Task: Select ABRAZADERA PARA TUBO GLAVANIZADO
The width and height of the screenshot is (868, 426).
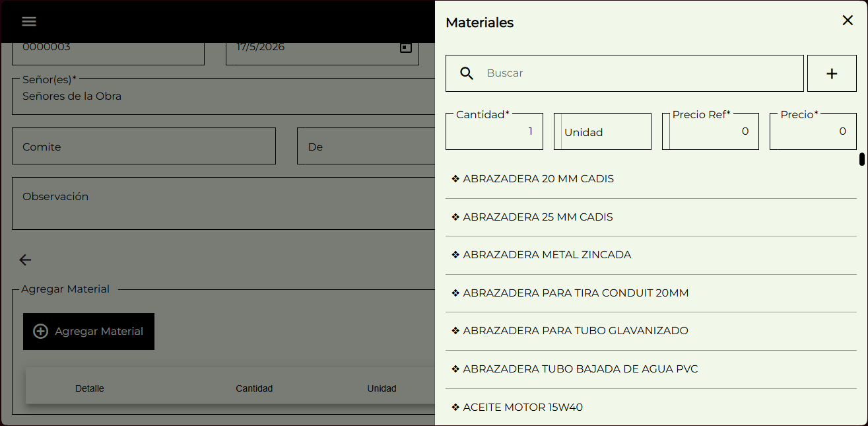Action: pyautogui.click(x=651, y=331)
